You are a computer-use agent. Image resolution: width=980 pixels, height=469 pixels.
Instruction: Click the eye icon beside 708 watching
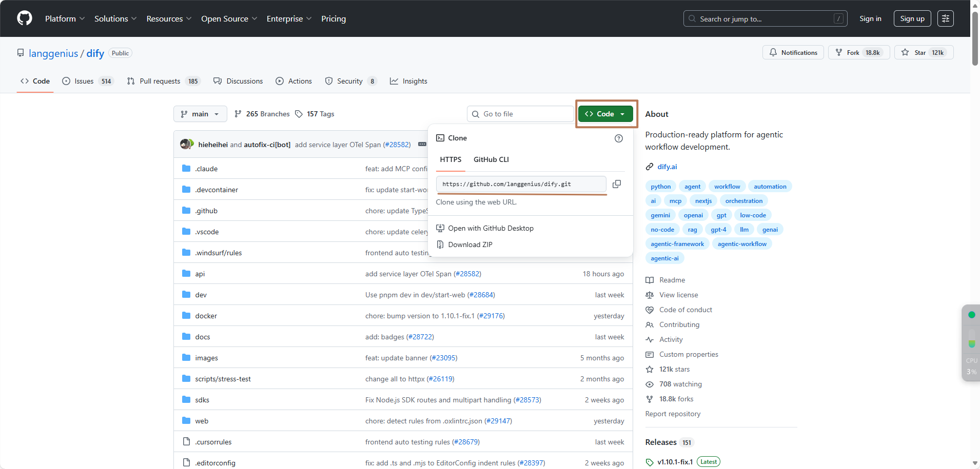[650, 384]
